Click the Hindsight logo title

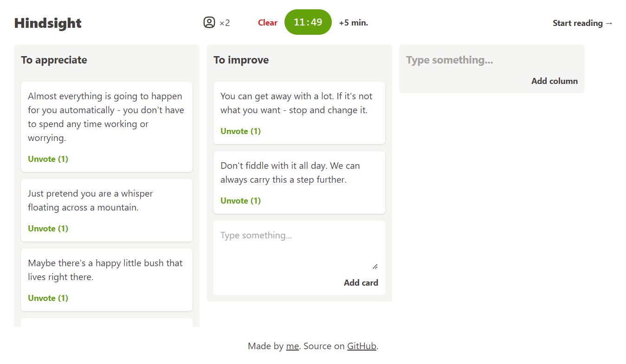click(x=48, y=23)
